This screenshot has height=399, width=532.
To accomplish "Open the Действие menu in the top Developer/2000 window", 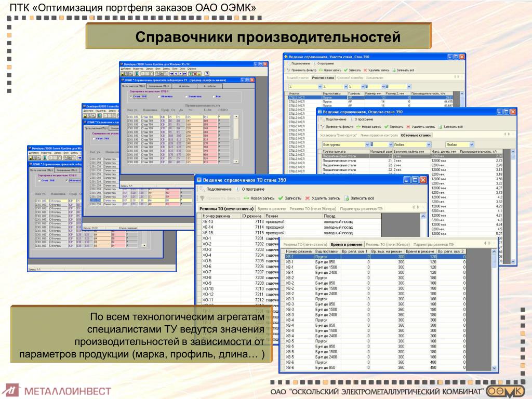I will click(x=126, y=69).
